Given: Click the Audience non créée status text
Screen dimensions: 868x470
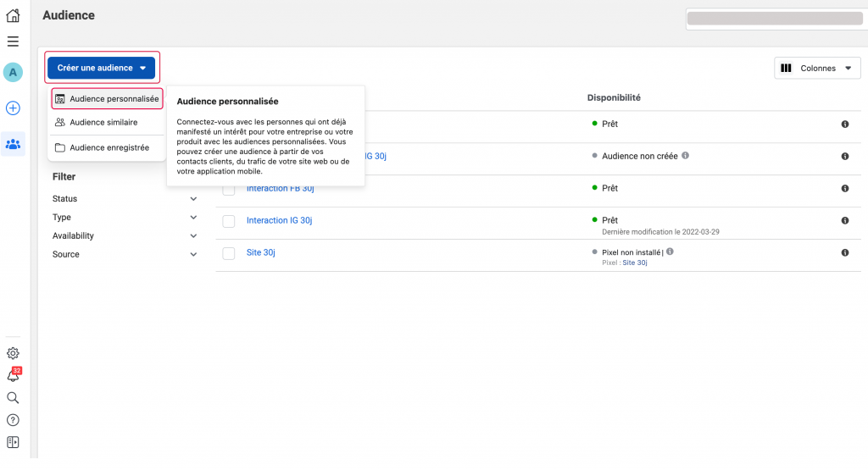Looking at the screenshot, I should pos(639,156).
